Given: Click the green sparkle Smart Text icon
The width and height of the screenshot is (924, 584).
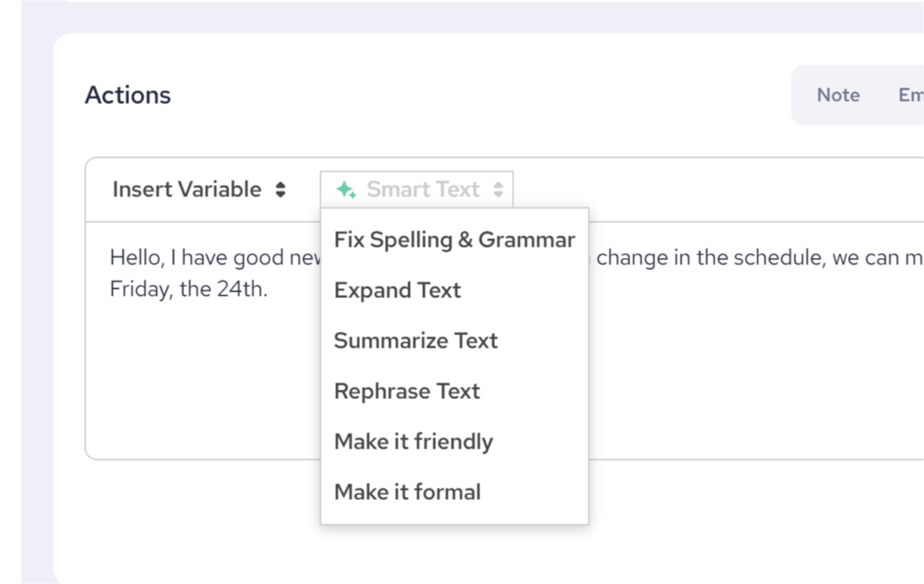Looking at the screenshot, I should pyautogui.click(x=346, y=190).
